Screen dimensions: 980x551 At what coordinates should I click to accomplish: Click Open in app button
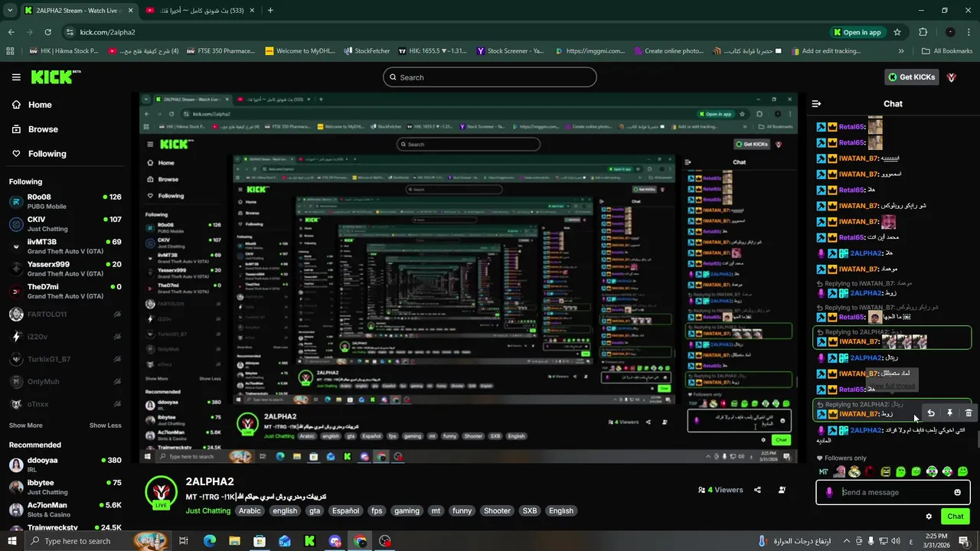857,32
